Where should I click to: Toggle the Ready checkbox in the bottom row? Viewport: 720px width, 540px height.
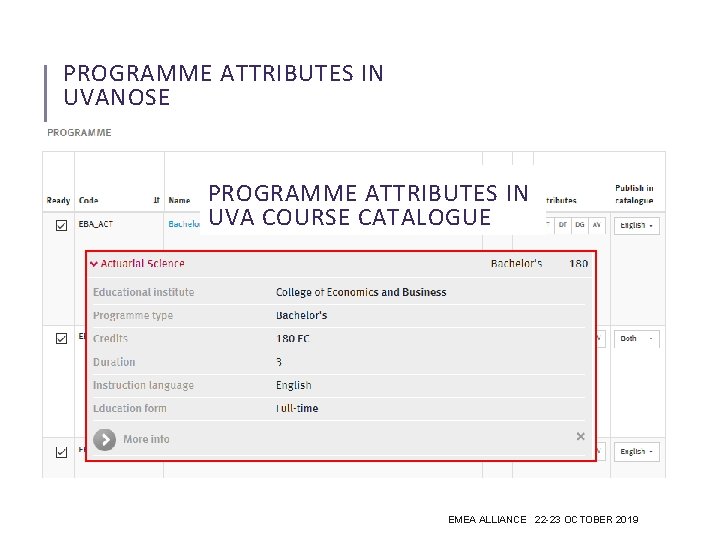tap(61, 452)
